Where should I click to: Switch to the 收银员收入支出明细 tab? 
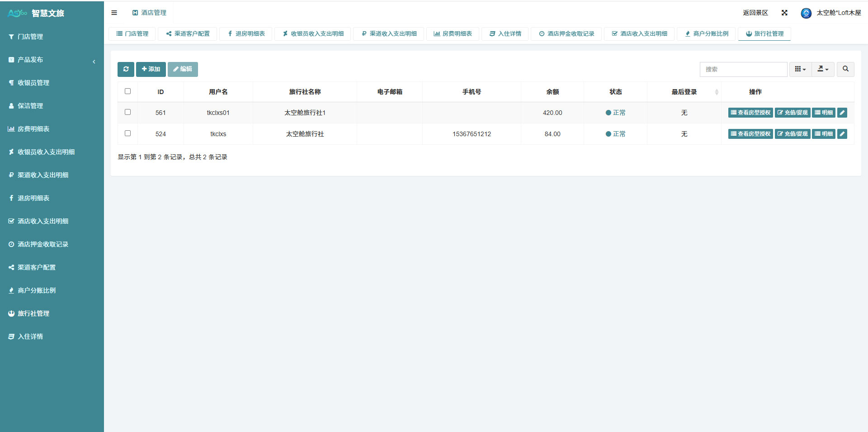(313, 34)
